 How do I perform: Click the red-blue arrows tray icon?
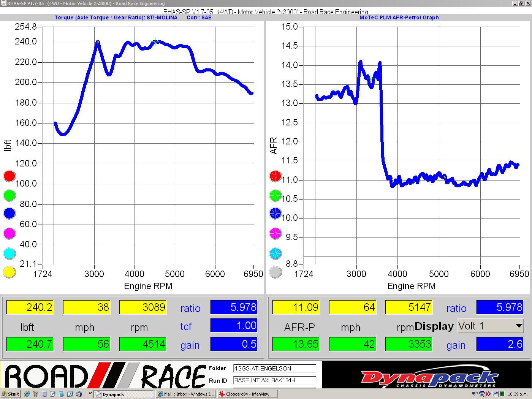(x=488, y=394)
